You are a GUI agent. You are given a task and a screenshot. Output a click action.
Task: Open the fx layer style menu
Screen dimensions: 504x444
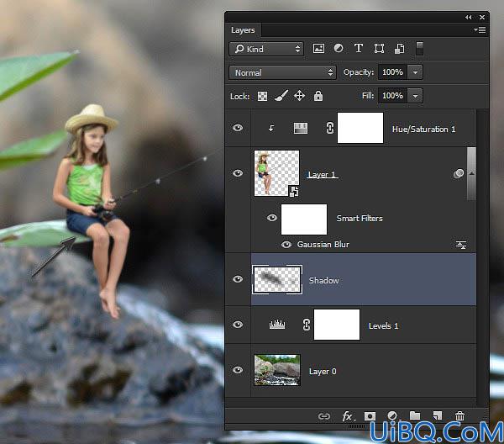(349, 416)
